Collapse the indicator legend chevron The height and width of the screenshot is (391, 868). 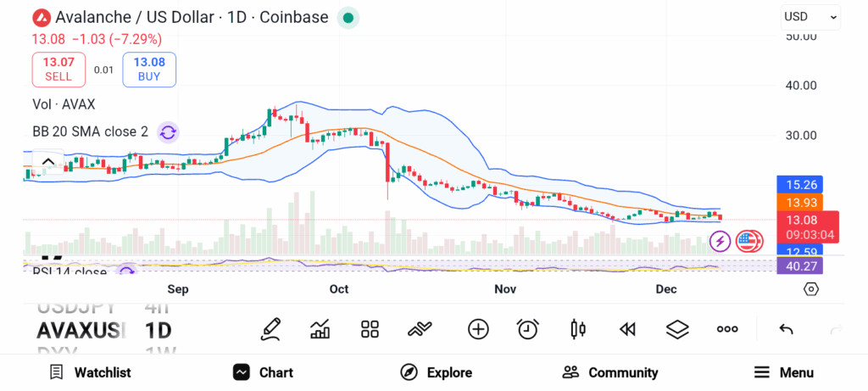click(48, 162)
